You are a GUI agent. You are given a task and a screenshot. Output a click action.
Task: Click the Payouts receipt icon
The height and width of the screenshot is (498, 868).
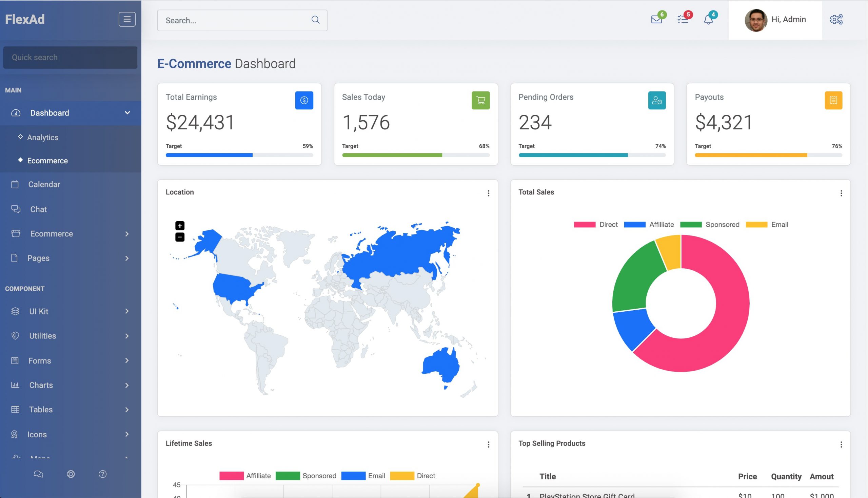click(x=833, y=100)
